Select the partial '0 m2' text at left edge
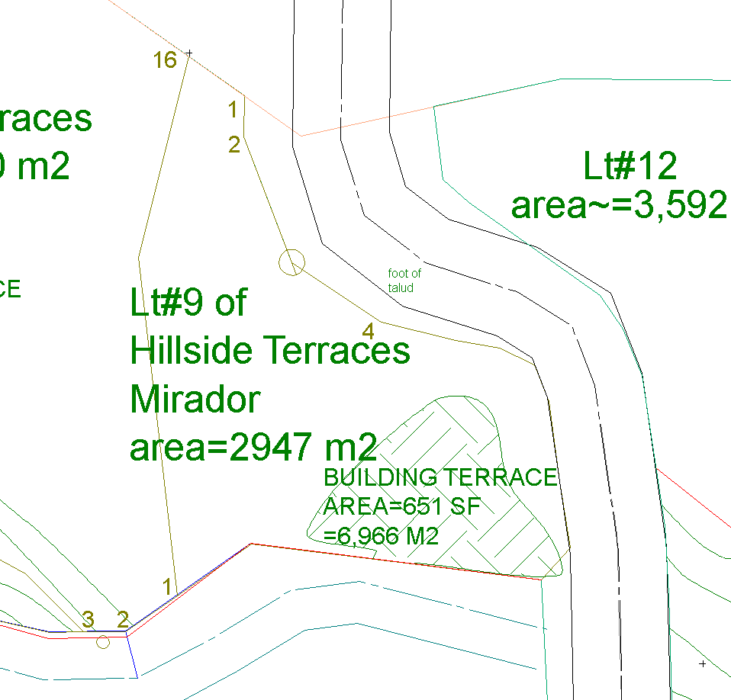The image size is (731, 700). [x=35, y=166]
